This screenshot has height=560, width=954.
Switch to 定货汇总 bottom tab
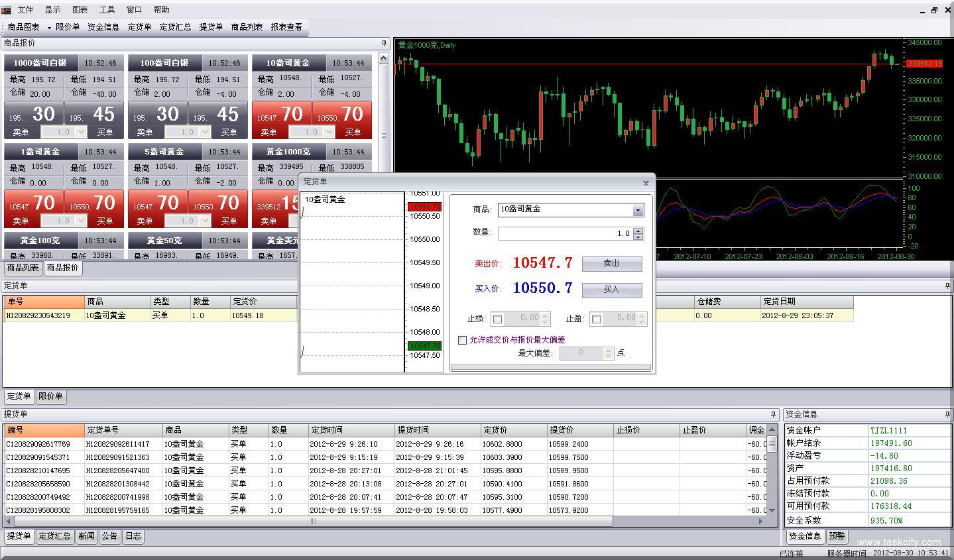[x=54, y=536]
